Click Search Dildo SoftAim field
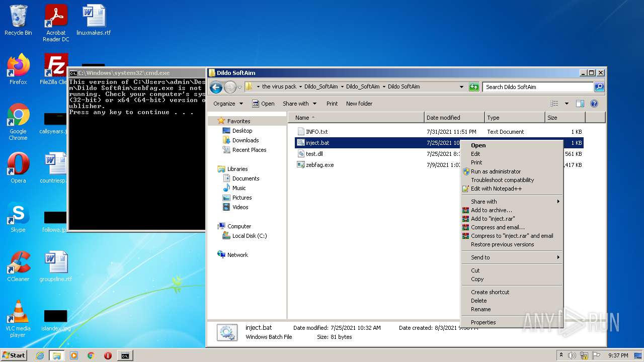Image resolution: width=644 pixels, height=362 pixels. point(538,87)
